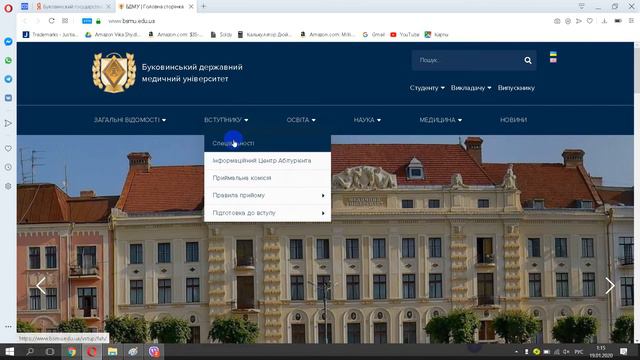Open Viber from the taskbar
Image resolution: width=640 pixels, height=360 pixels.
tap(154, 351)
